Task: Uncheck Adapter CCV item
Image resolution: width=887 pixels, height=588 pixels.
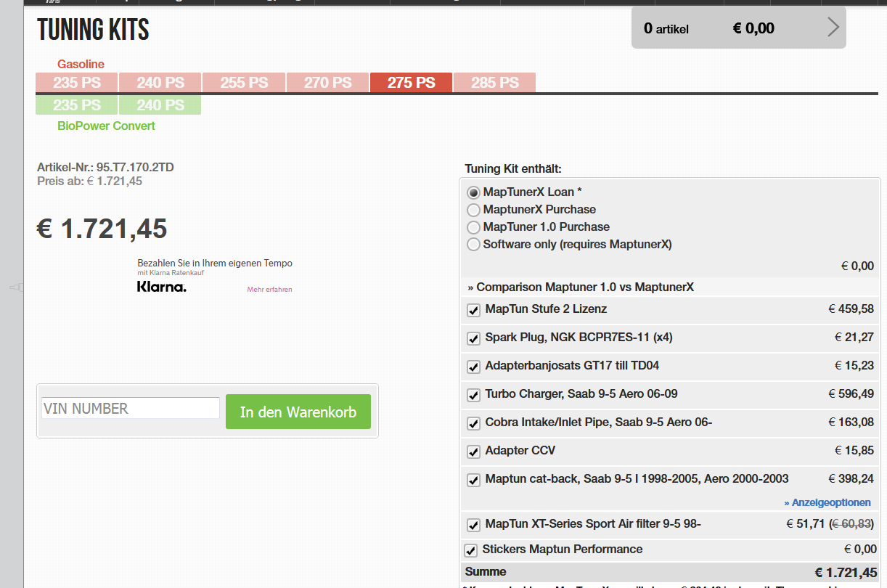Action: click(474, 452)
